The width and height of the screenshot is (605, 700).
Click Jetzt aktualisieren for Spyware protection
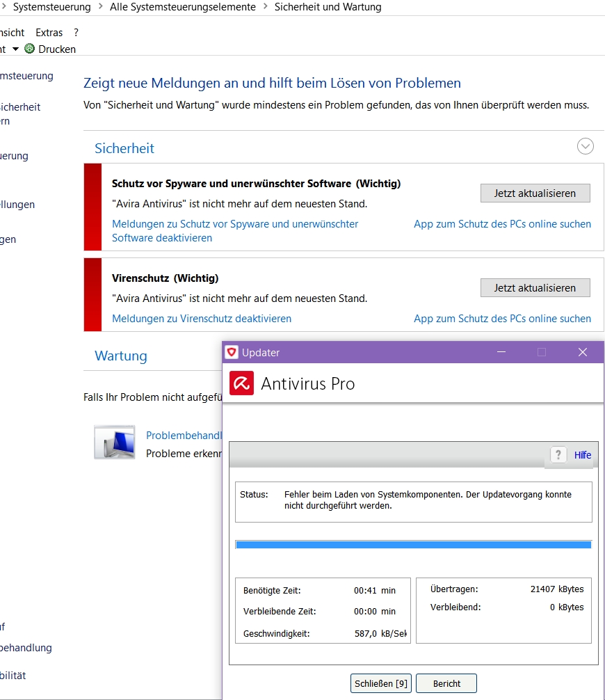[x=535, y=193]
